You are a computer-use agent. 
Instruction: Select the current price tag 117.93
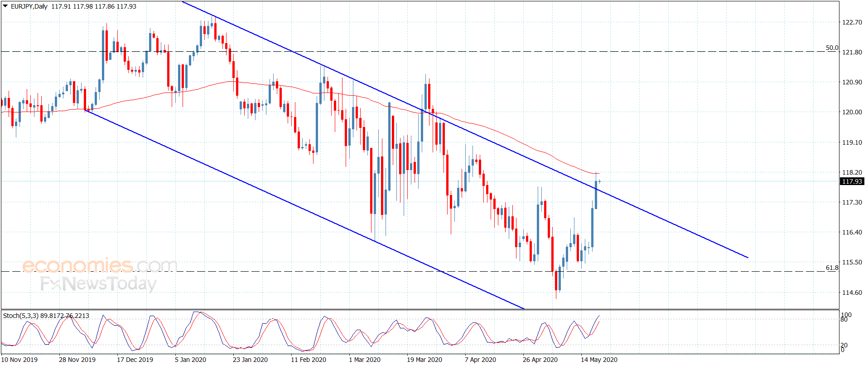point(852,181)
